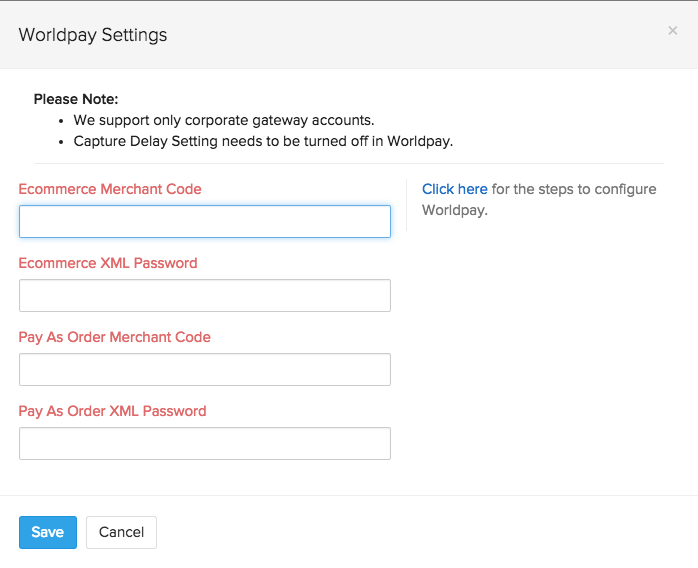Viewport: 698px width, 568px height.
Task: Click the word 'Worldpay.' under the help link
Action: (454, 211)
